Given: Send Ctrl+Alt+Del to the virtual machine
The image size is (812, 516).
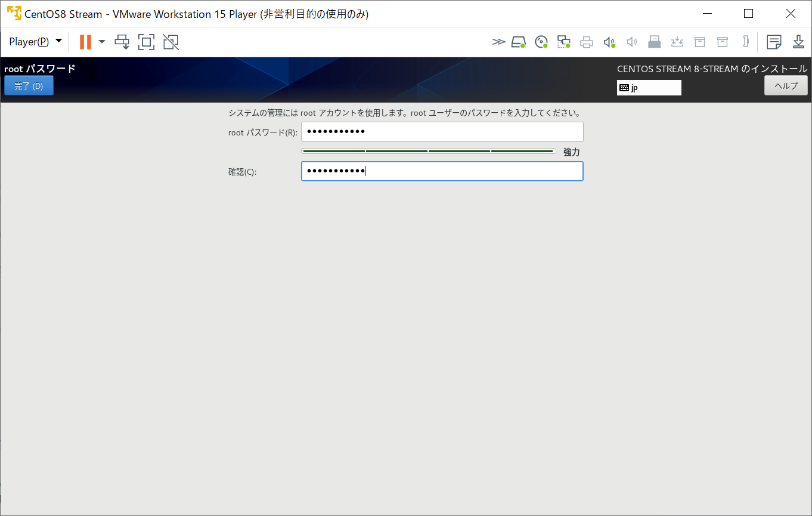Looking at the screenshot, I should tap(122, 42).
